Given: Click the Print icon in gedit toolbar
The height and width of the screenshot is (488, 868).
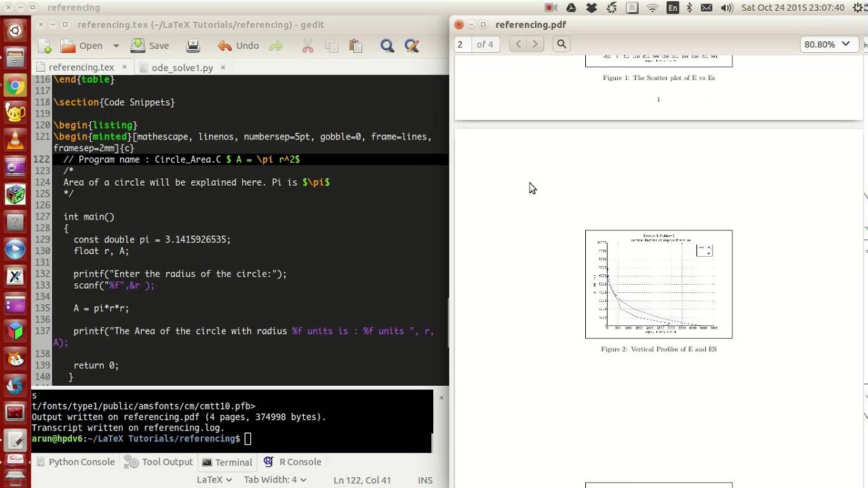Looking at the screenshot, I should pos(193,46).
